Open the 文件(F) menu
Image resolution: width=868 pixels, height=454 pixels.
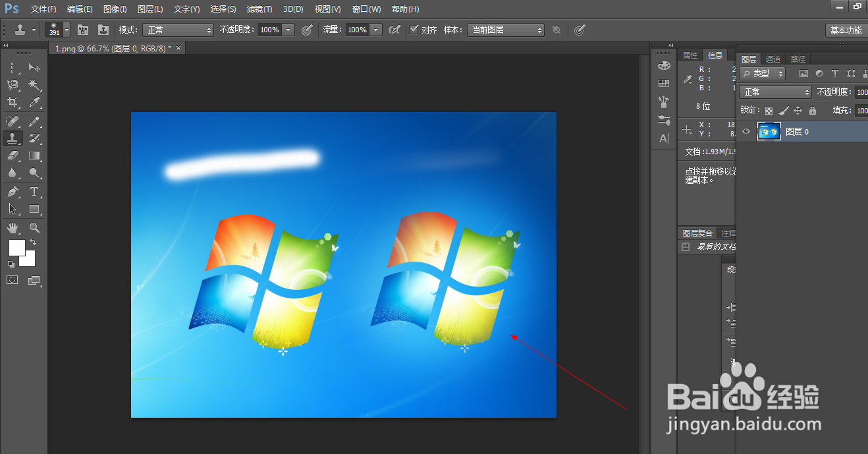(43, 9)
